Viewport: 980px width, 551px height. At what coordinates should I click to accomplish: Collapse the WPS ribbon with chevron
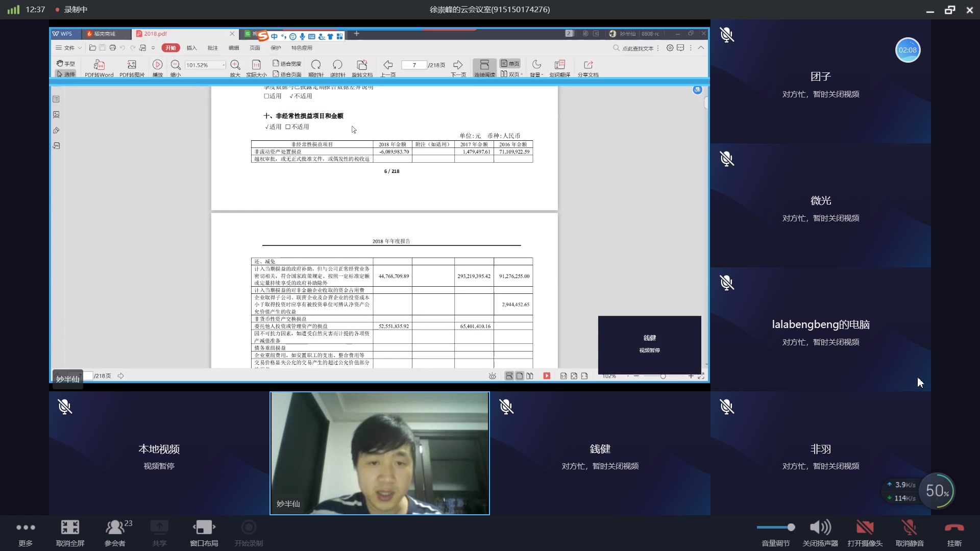coord(701,48)
